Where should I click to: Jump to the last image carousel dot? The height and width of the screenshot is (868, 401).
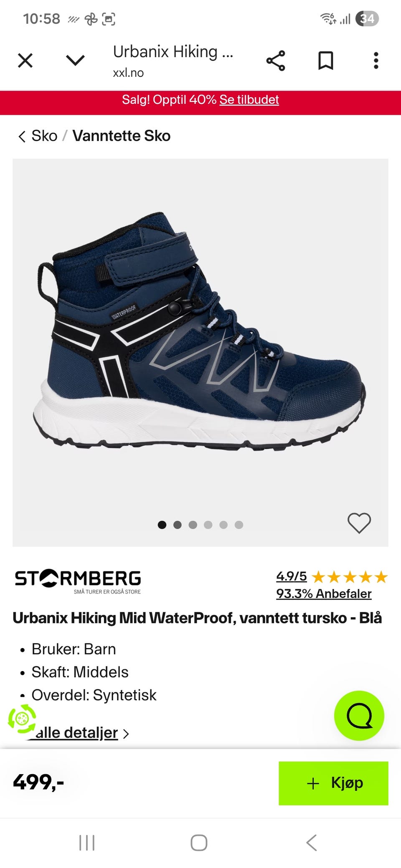coord(239,525)
